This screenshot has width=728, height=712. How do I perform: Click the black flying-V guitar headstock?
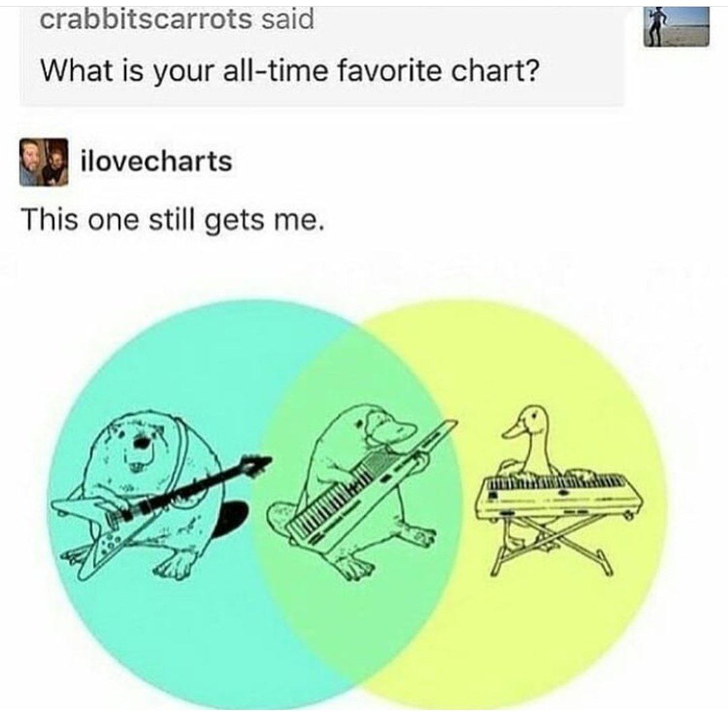click(x=254, y=463)
